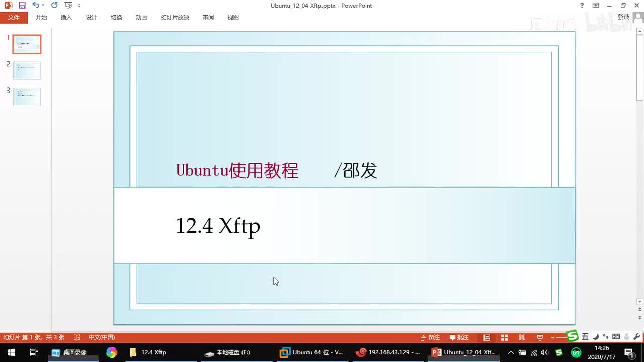This screenshot has width=644, height=362.
Task: Toggle Sogou punctuation mode icon
Action: tap(605, 337)
